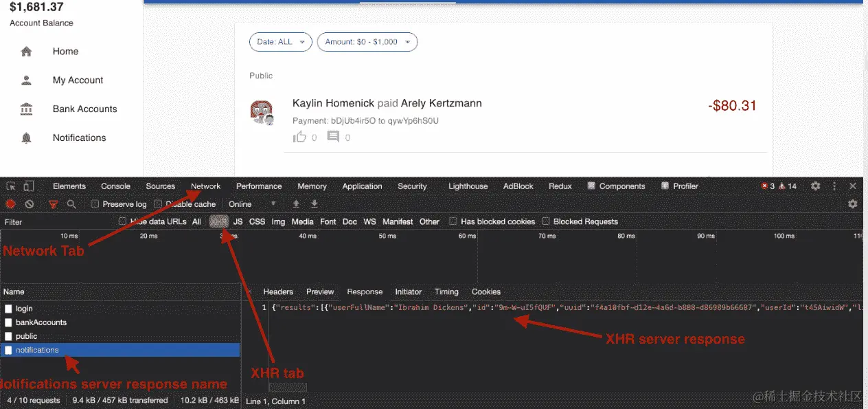Stop recording the network log
The image size is (868, 409).
click(x=10, y=204)
